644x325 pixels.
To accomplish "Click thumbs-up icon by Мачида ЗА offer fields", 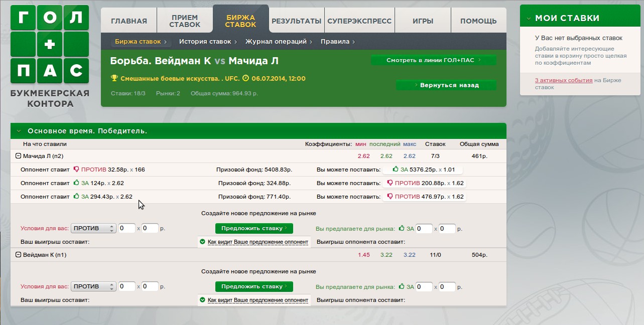I will [x=402, y=228].
